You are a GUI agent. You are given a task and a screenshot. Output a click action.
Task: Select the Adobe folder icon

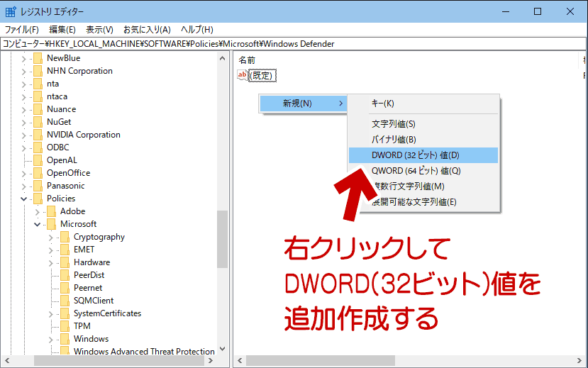[51, 211]
